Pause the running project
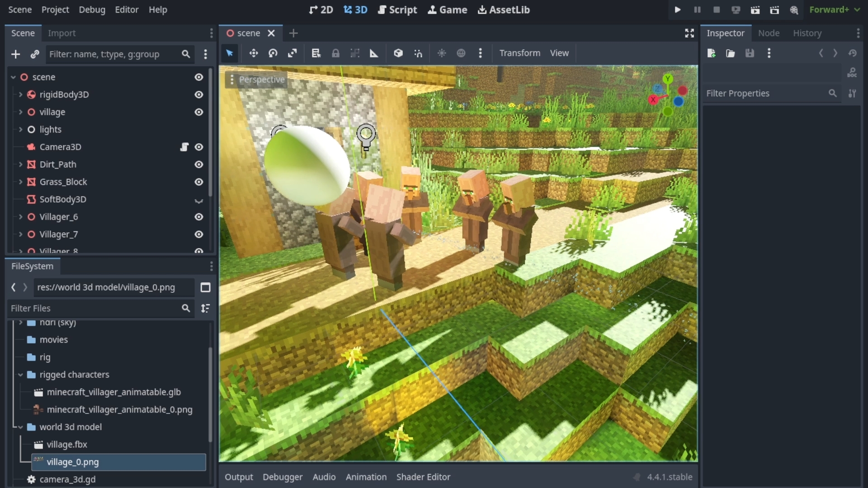Image resolution: width=868 pixels, height=488 pixels. pyautogui.click(x=697, y=9)
